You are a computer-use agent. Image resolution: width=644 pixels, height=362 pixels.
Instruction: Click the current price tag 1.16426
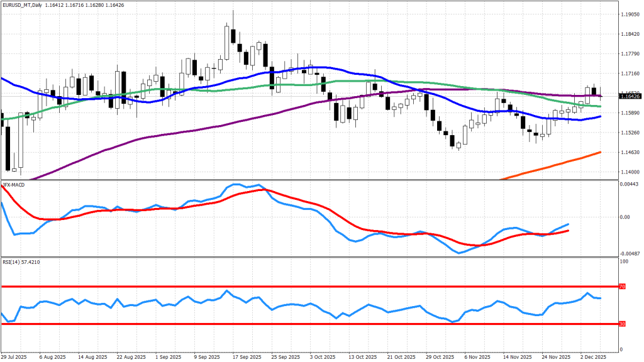click(630, 96)
